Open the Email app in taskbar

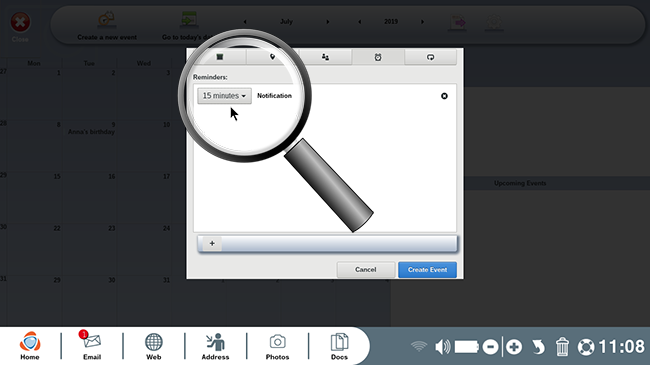pos(92,346)
